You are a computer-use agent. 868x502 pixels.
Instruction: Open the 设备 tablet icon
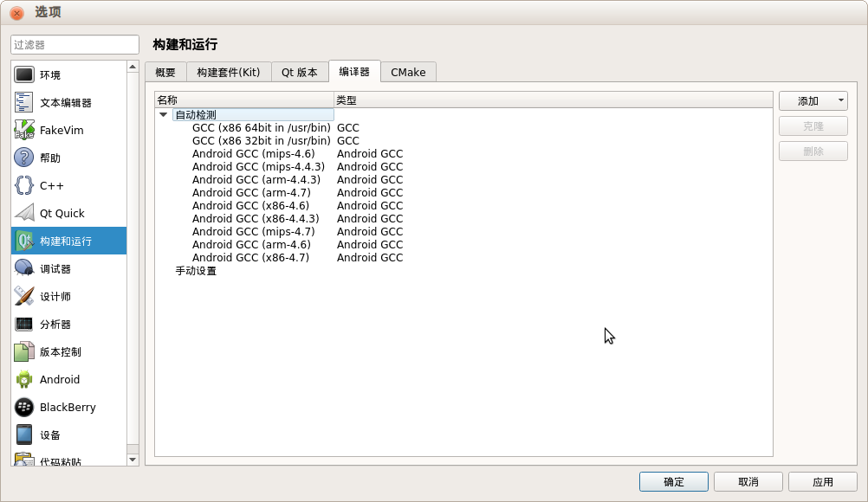23,434
